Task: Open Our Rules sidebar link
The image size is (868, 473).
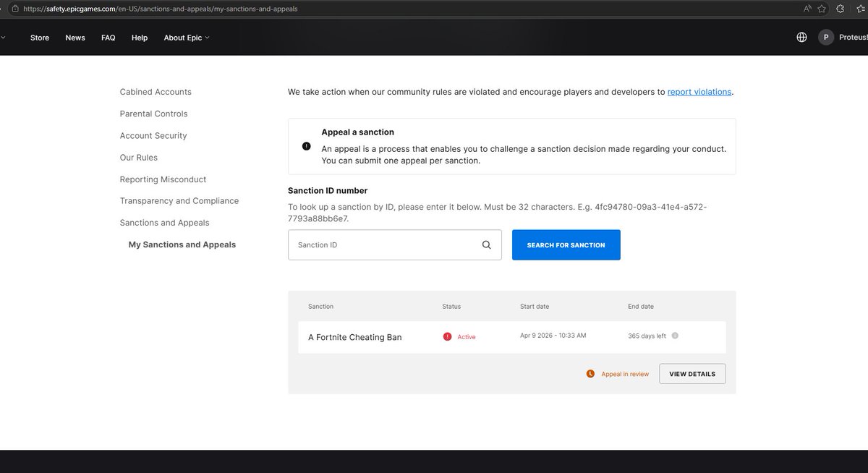Action: coord(139,157)
